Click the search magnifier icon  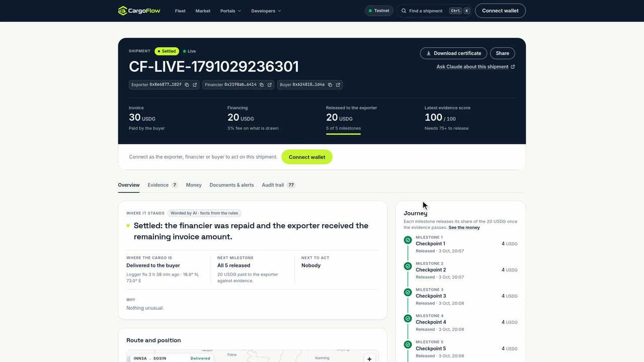coord(404,11)
